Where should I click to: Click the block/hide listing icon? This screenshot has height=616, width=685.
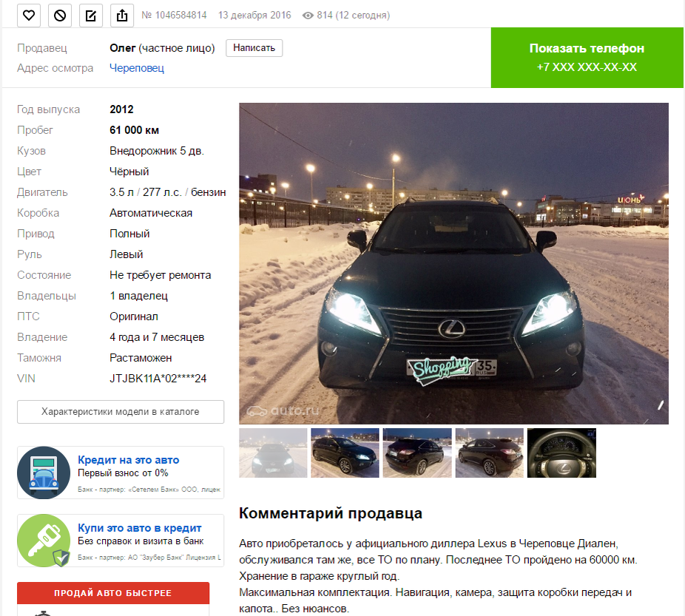coord(60,16)
